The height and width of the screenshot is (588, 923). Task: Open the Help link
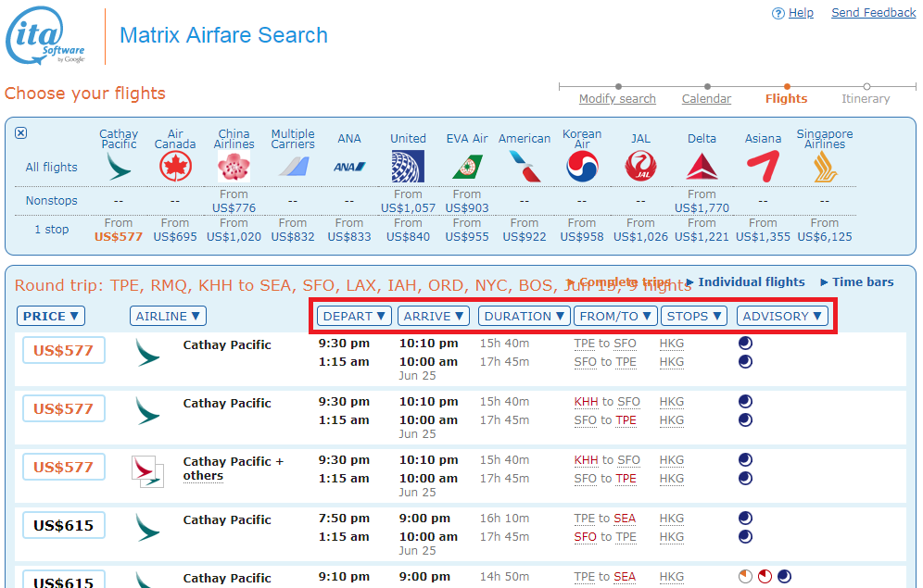(802, 13)
